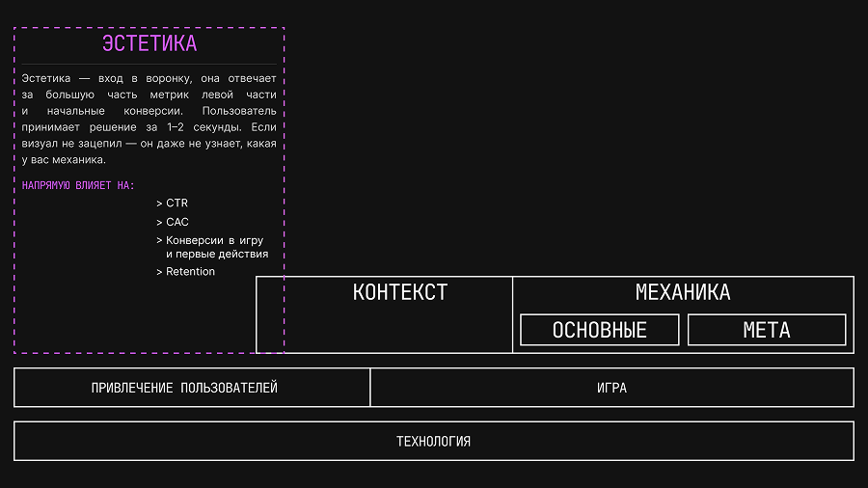
Task: Click the Эстетика description paragraph
Action: (149, 119)
